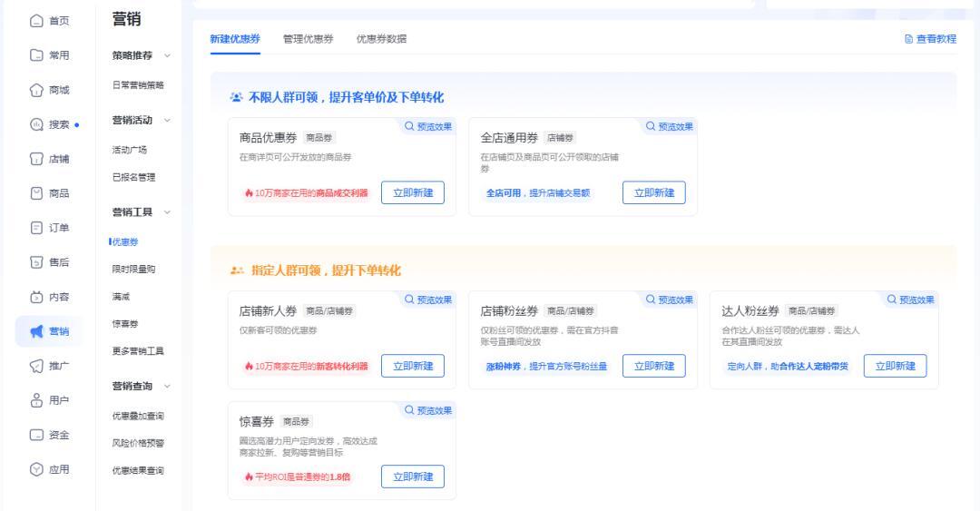Screen dimensions: 980x511
Task: Select the 售后 after-sales icon
Action: click(37, 262)
